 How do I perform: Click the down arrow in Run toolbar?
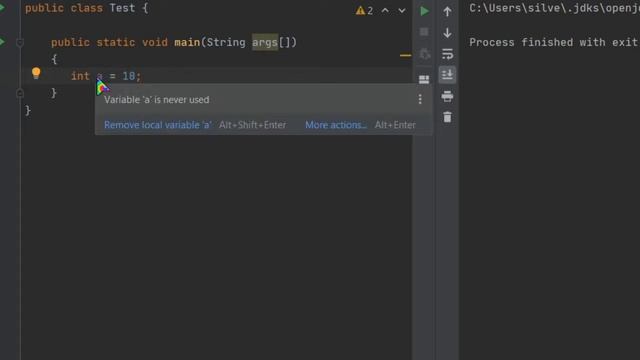click(447, 33)
